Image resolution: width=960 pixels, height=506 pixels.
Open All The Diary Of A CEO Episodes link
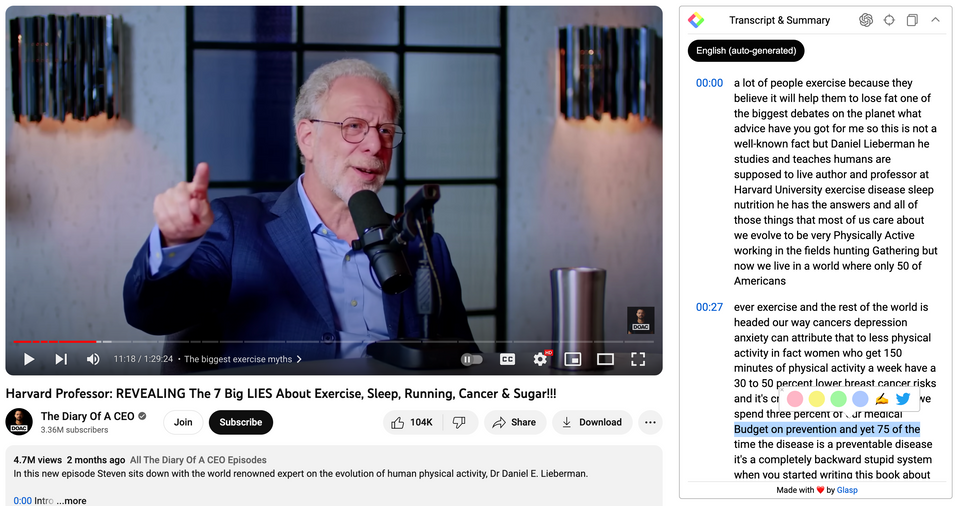(198, 460)
